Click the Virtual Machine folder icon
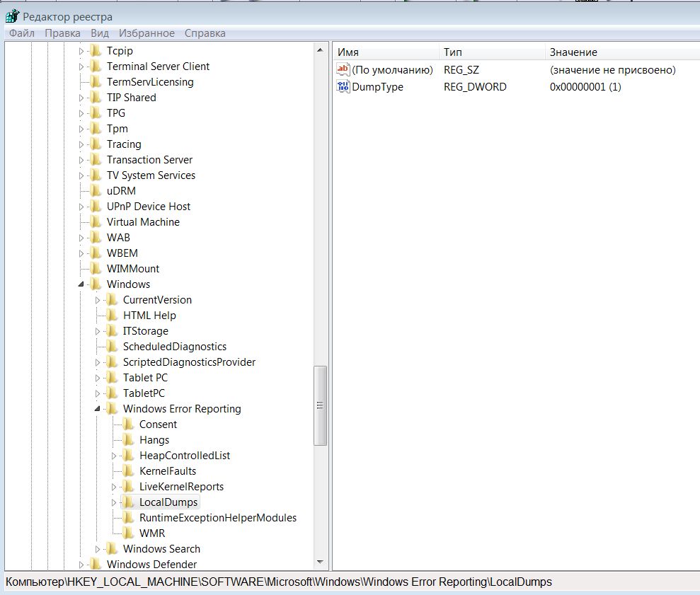 96,222
